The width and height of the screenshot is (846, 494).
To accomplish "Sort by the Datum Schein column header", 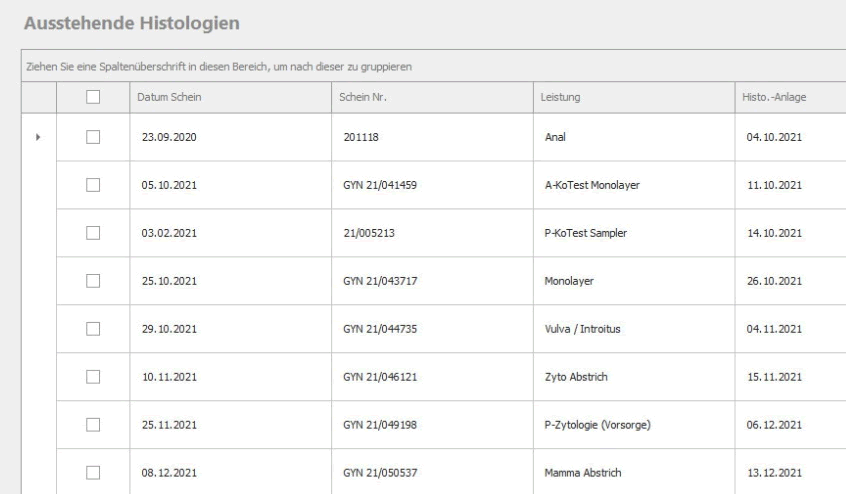I will (228, 97).
